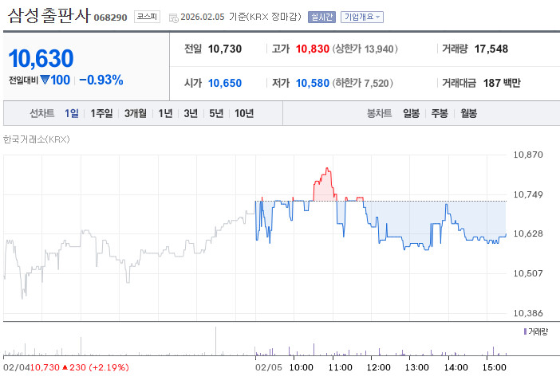The image size is (560, 392).
Task: Click the 실시간 badge button
Action: point(321,17)
